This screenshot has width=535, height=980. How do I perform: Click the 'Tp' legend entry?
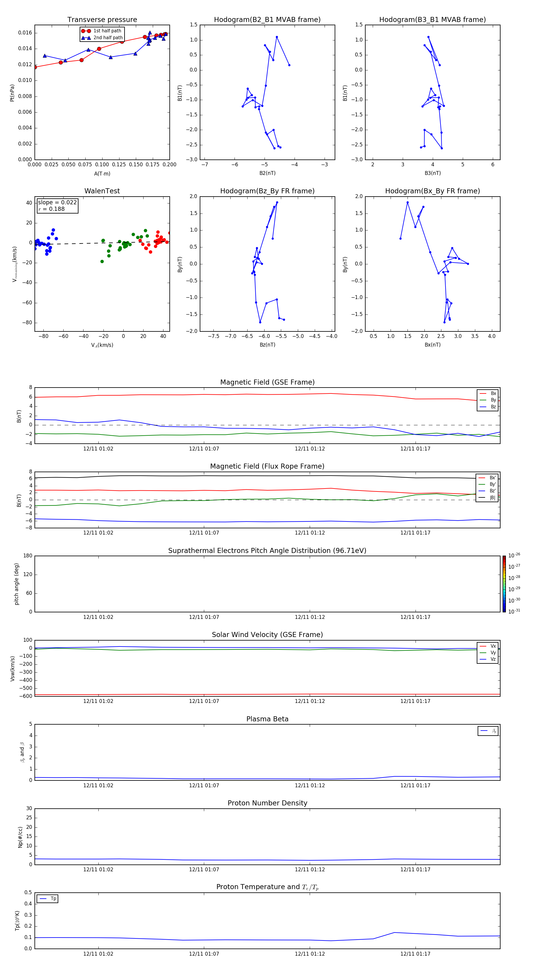pos(48,899)
